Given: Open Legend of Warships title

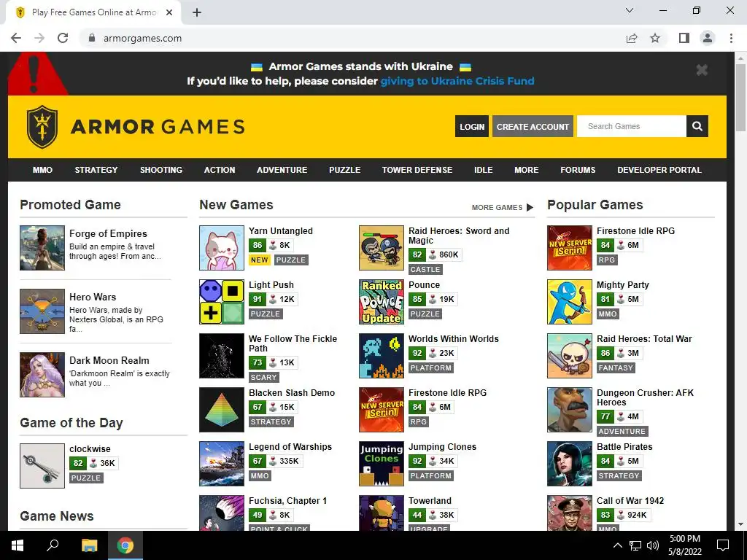Looking at the screenshot, I should [x=290, y=447].
